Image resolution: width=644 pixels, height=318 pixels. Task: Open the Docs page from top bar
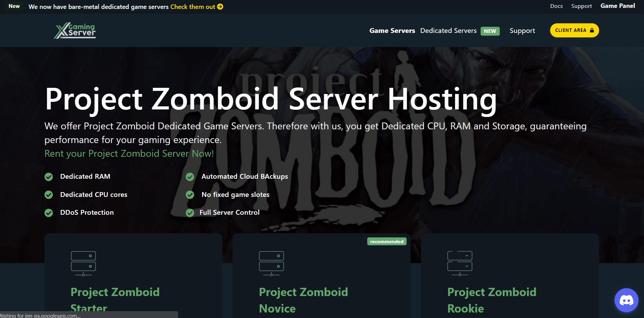[556, 6]
